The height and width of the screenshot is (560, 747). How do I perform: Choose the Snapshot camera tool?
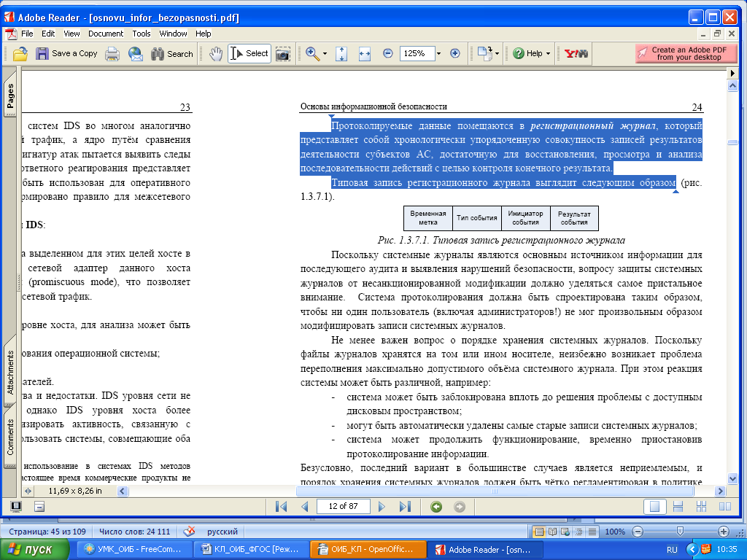282,54
